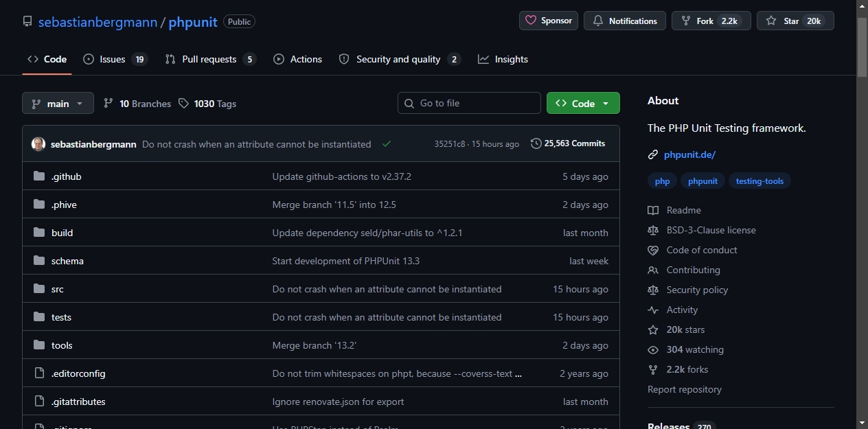The width and height of the screenshot is (868, 429).
Task: Open the latest commit message about attribute instantiation
Action: pos(257,144)
